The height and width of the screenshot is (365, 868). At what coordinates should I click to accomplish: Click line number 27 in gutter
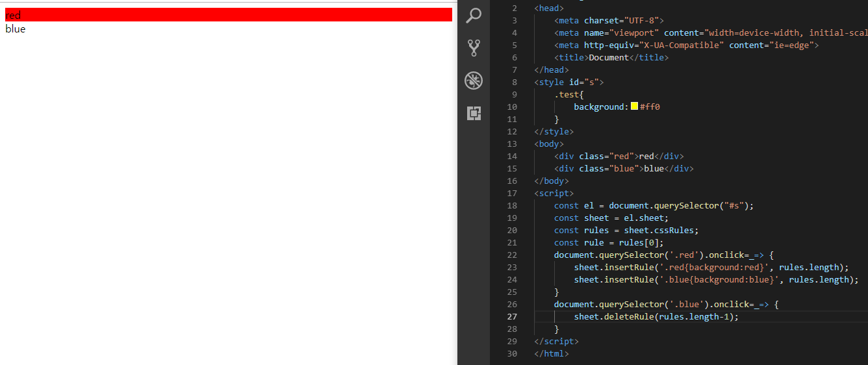click(x=512, y=317)
